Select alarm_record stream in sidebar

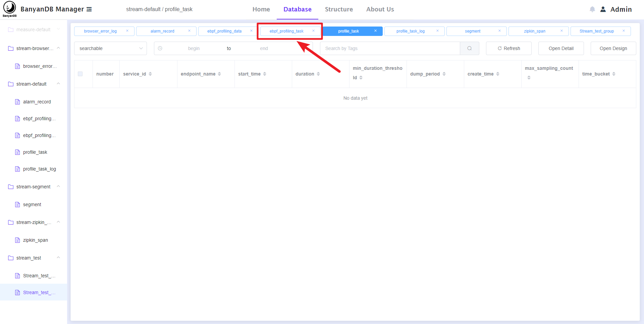point(34,102)
